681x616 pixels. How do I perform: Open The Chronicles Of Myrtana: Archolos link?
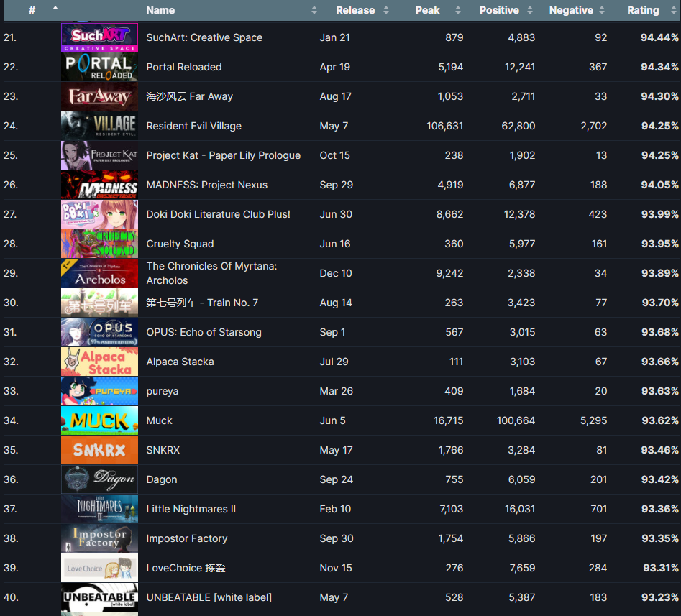click(x=211, y=273)
